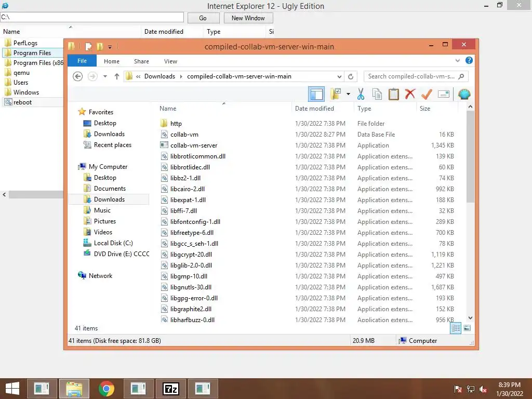This screenshot has height=399, width=532.
Task: Click the Forward navigation arrow
Action: click(92, 76)
